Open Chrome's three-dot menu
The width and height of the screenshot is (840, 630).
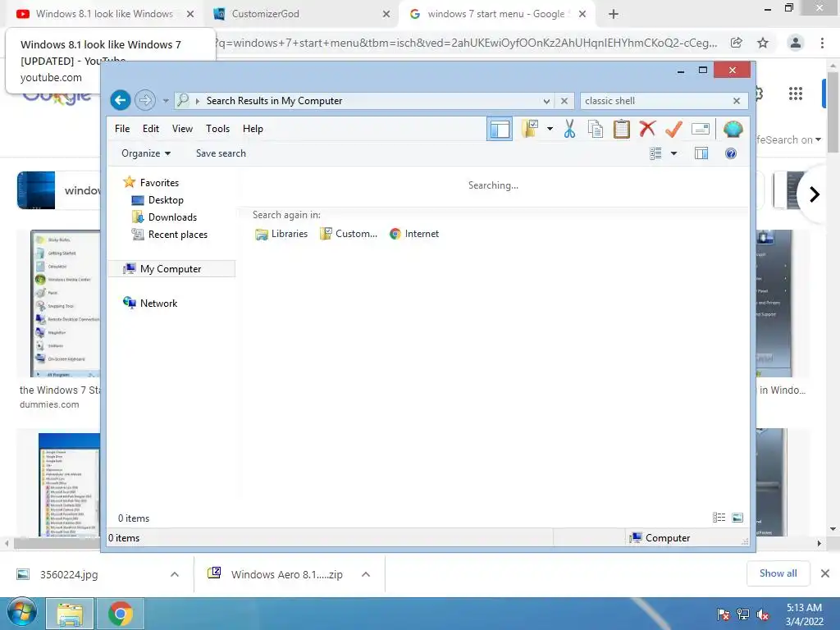[x=822, y=43]
